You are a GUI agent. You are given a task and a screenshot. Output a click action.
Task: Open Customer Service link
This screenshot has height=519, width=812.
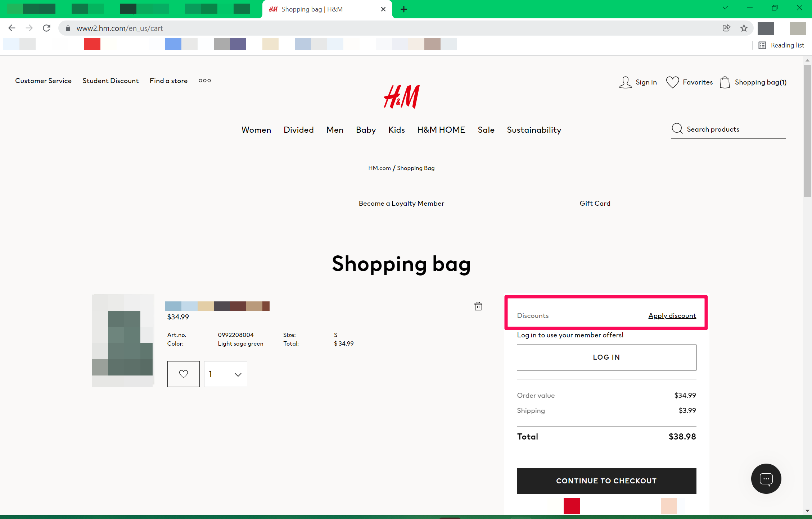coord(43,81)
